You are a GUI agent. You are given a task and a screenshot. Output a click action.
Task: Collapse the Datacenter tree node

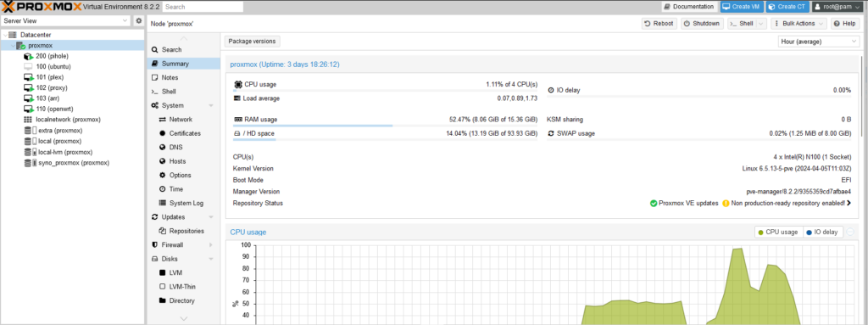pos(5,35)
